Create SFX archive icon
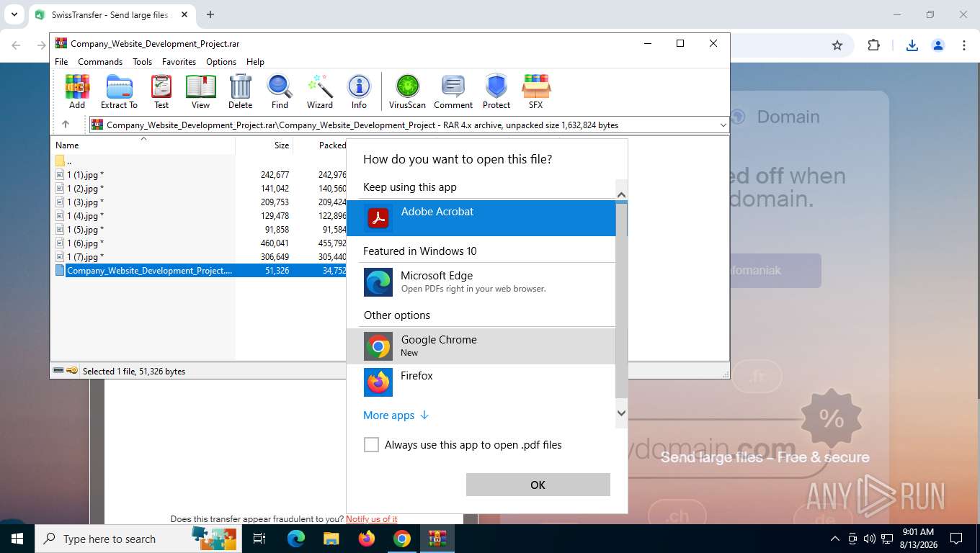This screenshot has width=980, height=553. [535, 91]
